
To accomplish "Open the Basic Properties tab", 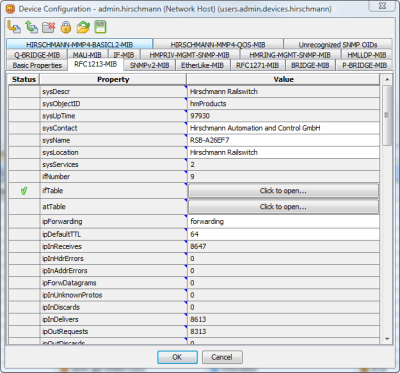I will pyautogui.click(x=37, y=65).
